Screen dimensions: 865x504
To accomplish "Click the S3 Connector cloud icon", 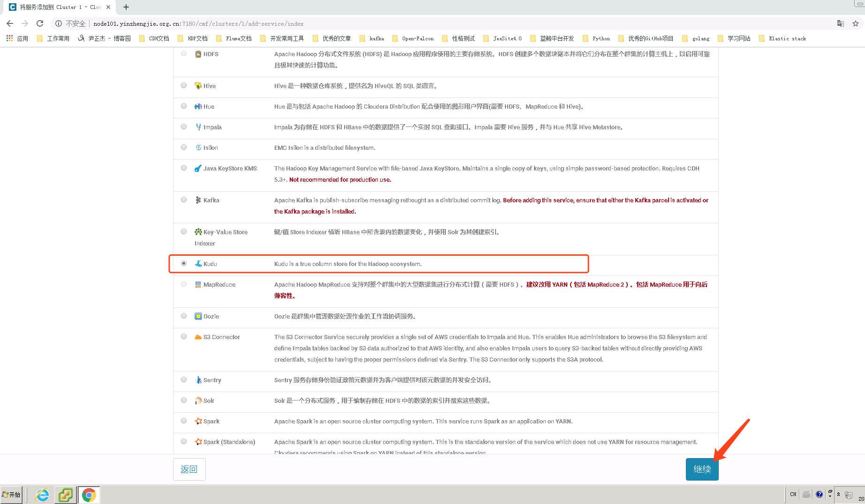I will pyautogui.click(x=198, y=337).
